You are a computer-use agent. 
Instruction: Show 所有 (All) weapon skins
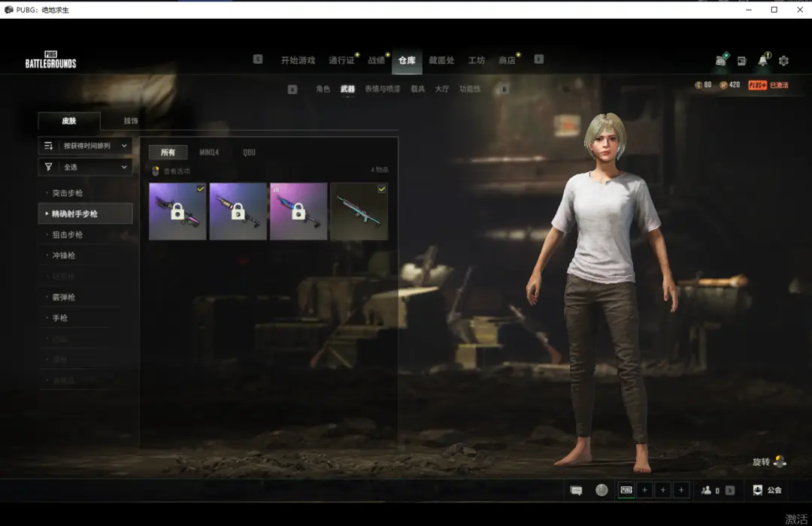168,153
